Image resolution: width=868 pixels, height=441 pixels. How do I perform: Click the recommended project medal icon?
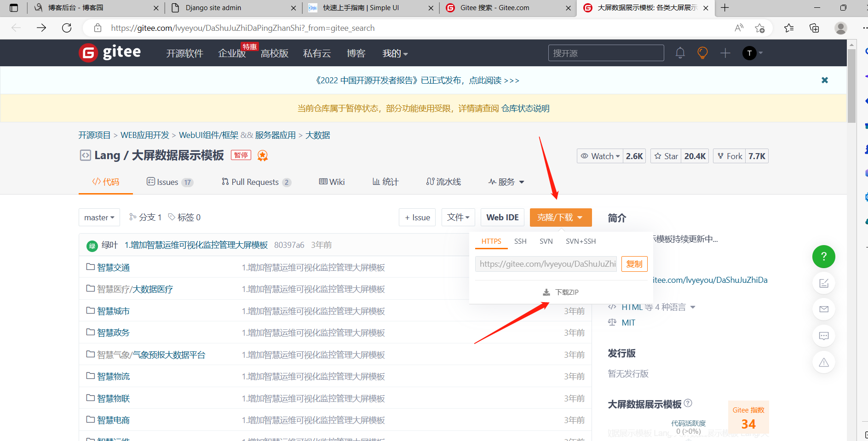coord(263,156)
